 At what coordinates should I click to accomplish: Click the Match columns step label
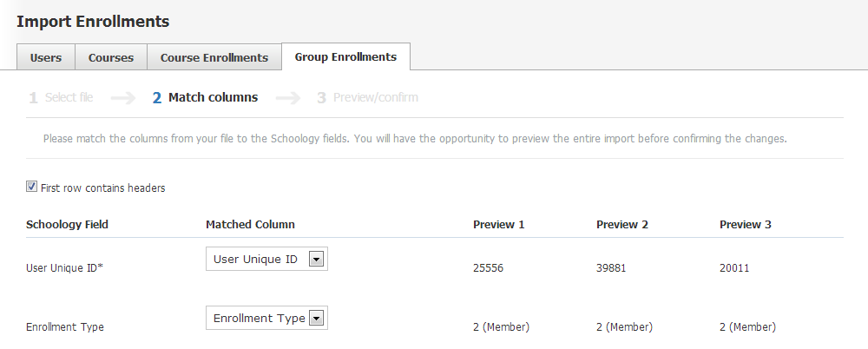click(x=213, y=98)
